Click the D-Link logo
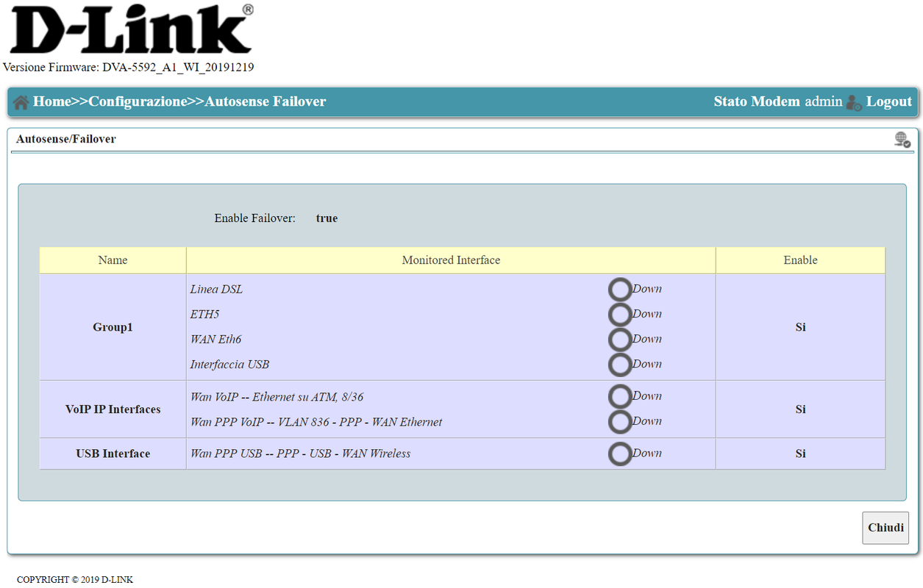The height and width of the screenshot is (588, 923). coord(131,30)
